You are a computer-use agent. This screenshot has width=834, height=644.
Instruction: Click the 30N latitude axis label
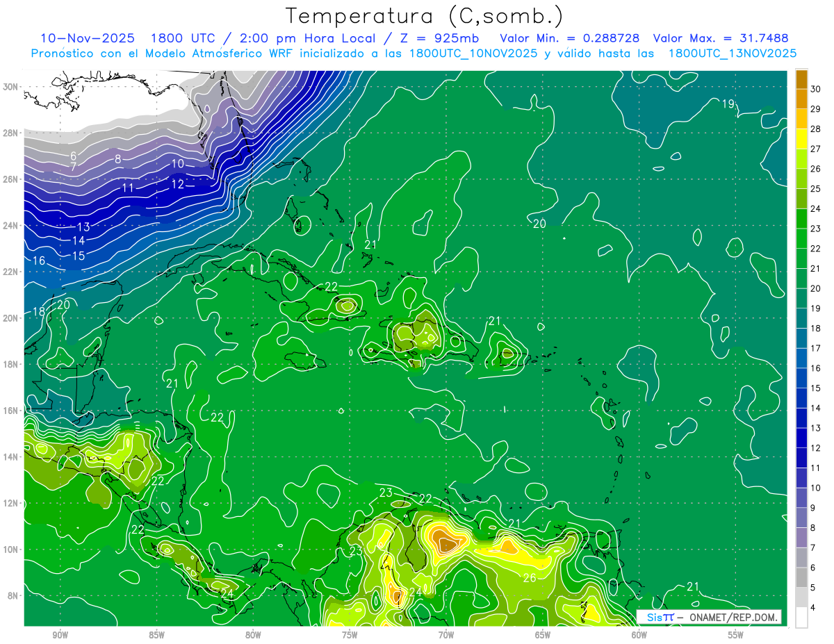point(11,87)
